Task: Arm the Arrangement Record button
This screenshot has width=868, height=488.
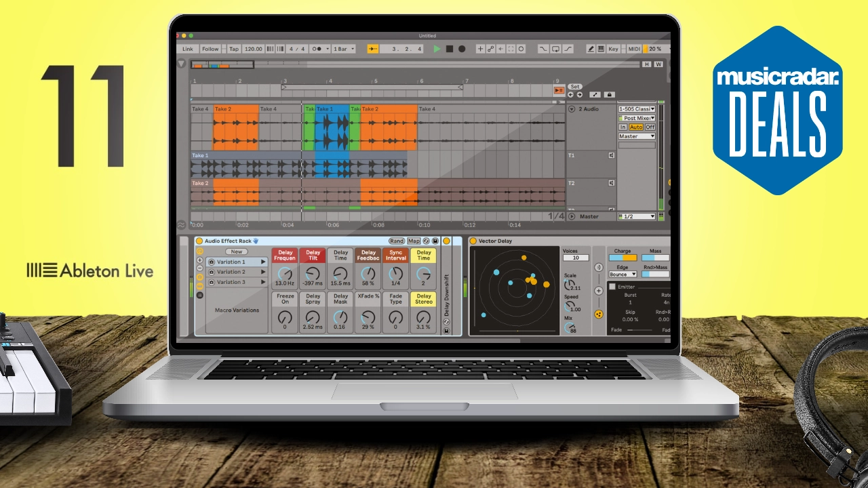Action: [462, 49]
